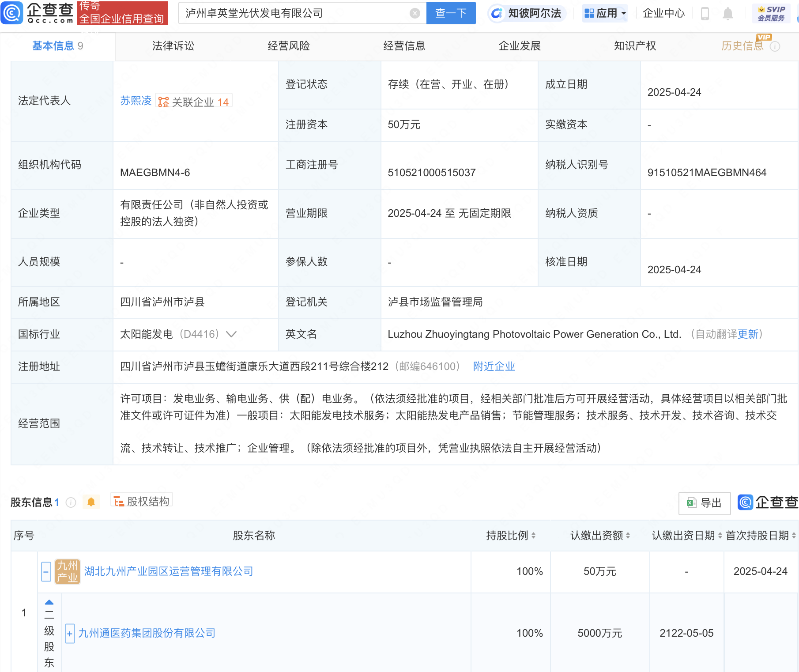Screen dimensions: 799x672
Task: Click the 全国企业信用查询 banner
Action: click(122, 13)
